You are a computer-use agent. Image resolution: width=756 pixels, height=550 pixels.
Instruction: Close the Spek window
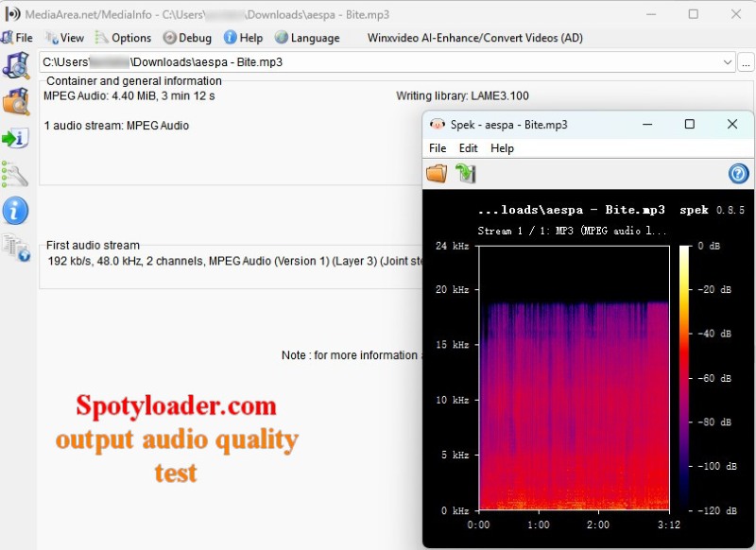(731, 125)
